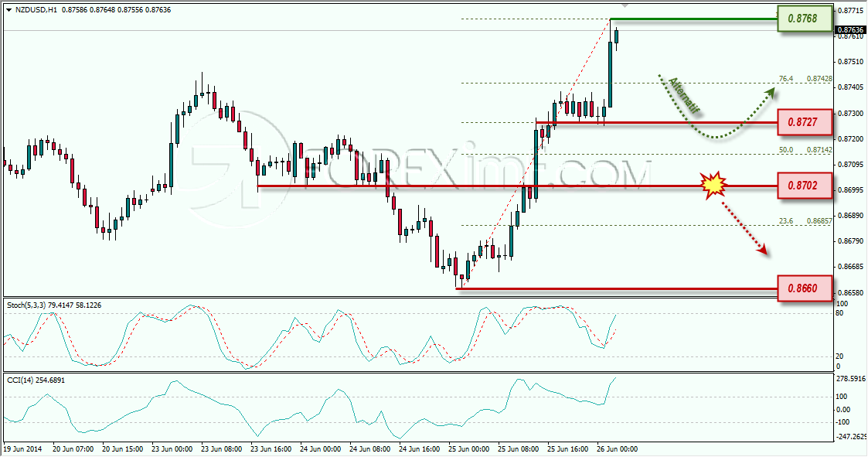This screenshot has height=457, width=868.
Task: Select the NZDUSD,H1 chart title text
Action: (x=36, y=10)
